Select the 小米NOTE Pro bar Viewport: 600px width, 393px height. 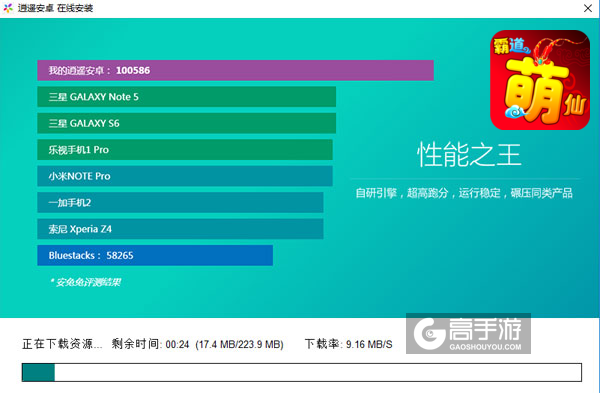pos(185,176)
